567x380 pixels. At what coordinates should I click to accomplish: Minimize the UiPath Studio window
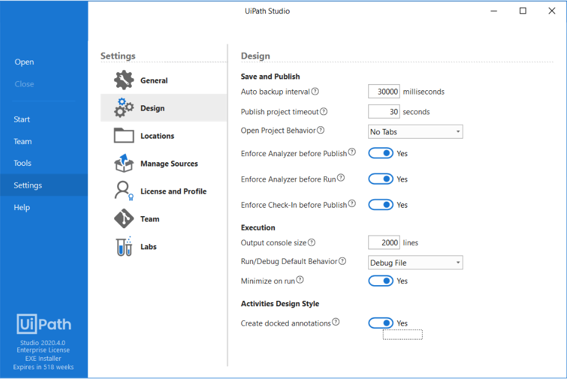(494, 11)
